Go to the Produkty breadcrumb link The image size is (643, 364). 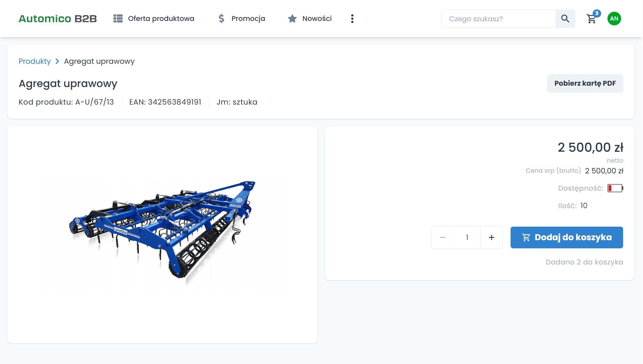click(34, 61)
